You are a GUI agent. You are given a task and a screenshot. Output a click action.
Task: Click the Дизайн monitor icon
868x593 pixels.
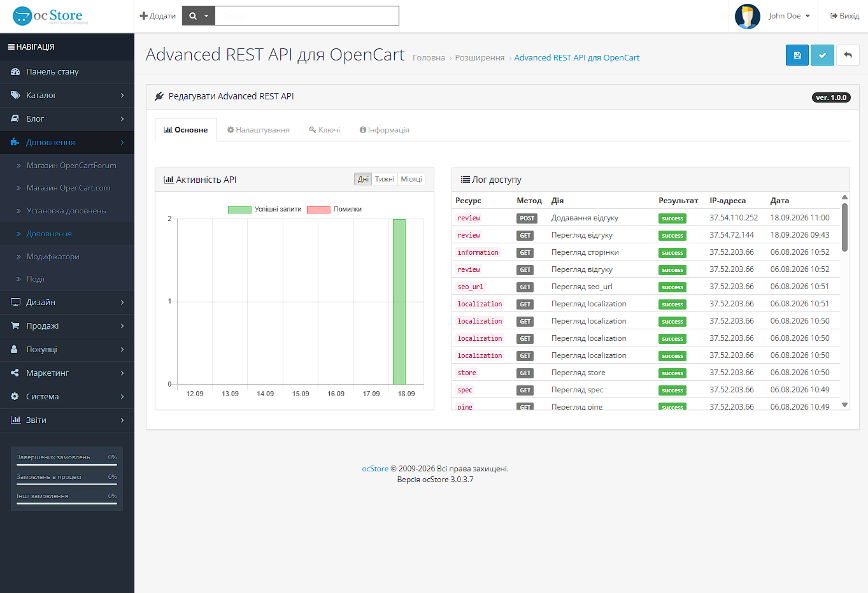point(15,303)
